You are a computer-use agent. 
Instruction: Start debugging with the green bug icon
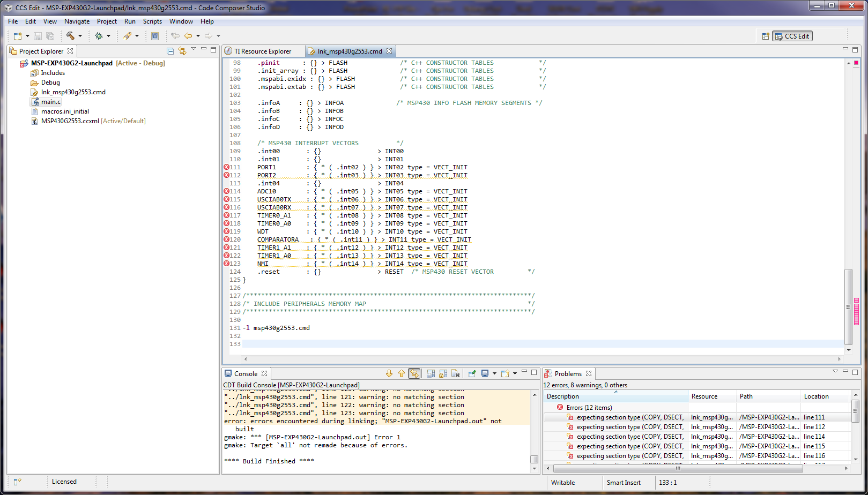99,36
